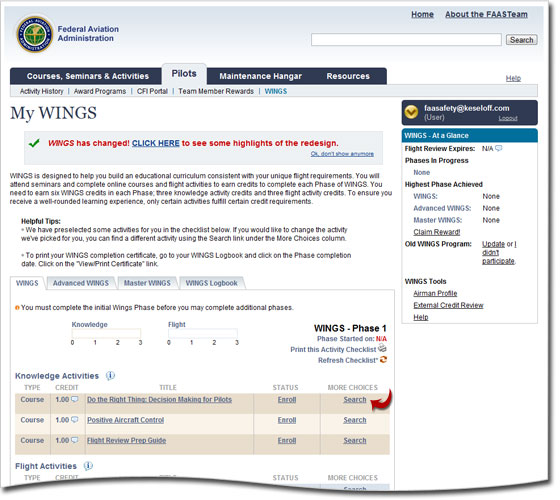Click I didn't participate link
This screenshot has width=560, height=500.
coord(499,252)
